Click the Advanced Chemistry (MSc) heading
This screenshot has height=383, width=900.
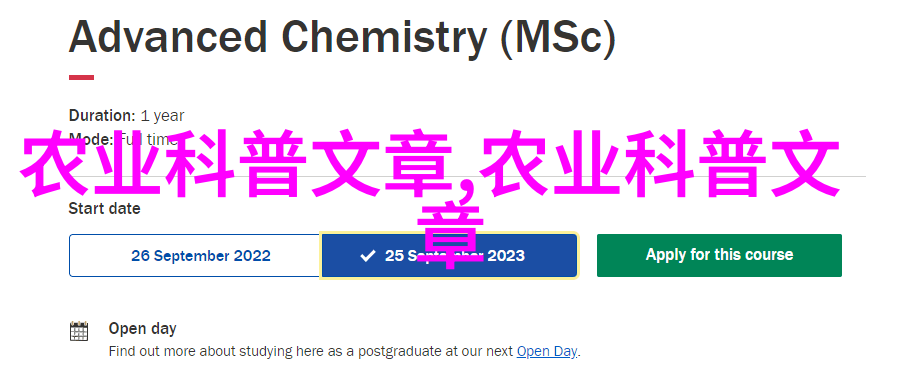pyautogui.click(x=342, y=37)
